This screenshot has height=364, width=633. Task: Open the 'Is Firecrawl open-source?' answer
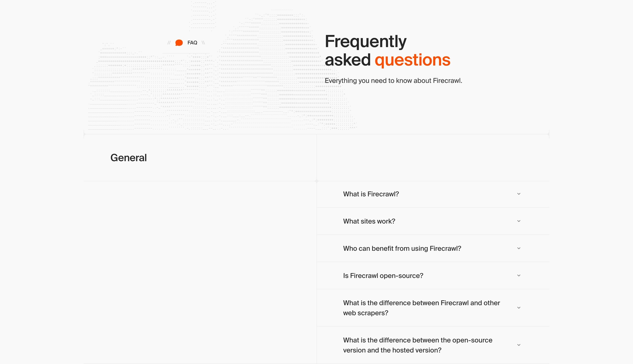point(519,275)
